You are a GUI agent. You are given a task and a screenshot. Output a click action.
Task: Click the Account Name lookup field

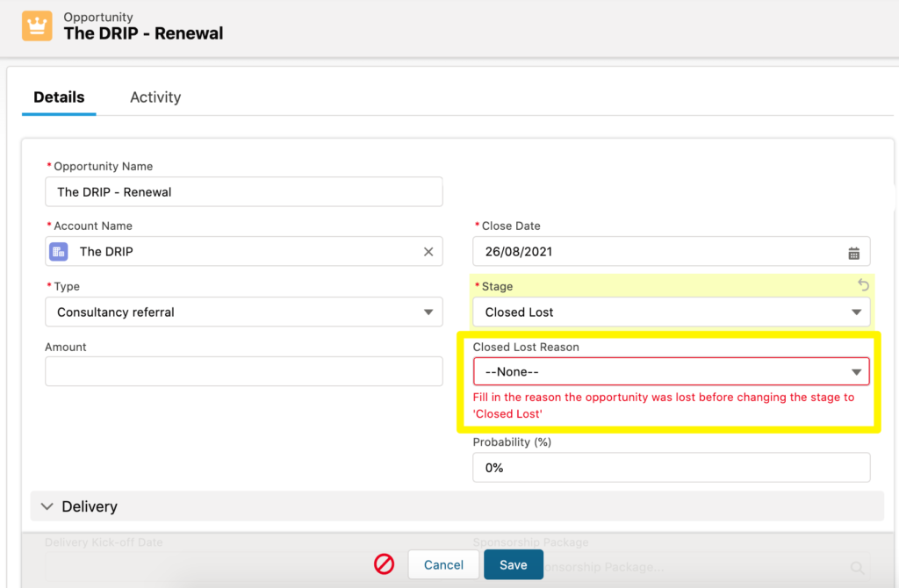coord(244,252)
